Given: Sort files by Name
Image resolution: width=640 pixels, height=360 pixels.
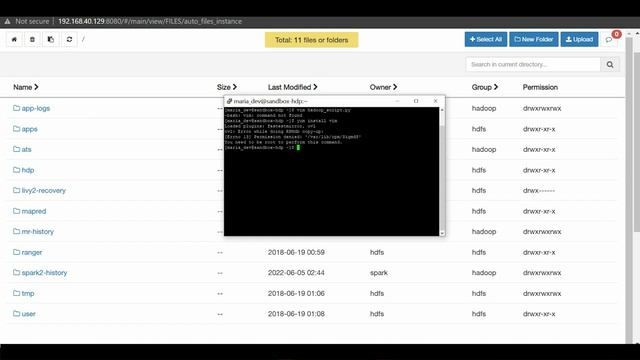Looking at the screenshot, I should pos(26,87).
